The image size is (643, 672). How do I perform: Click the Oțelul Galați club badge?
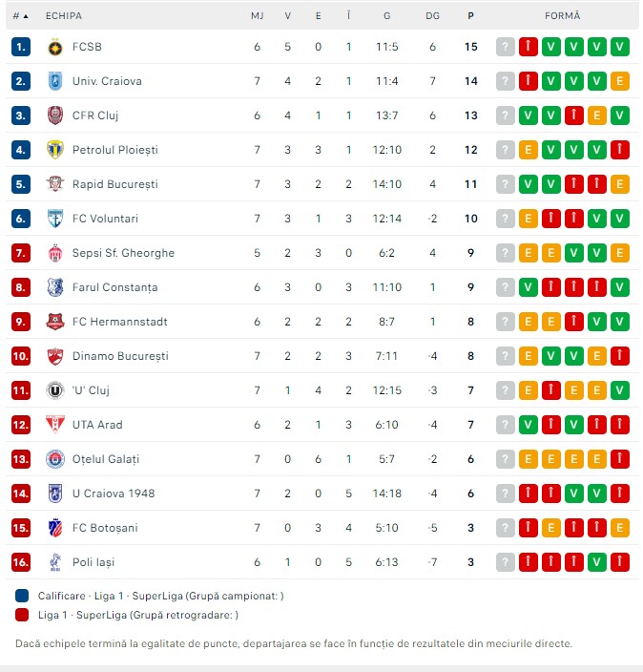[54, 459]
